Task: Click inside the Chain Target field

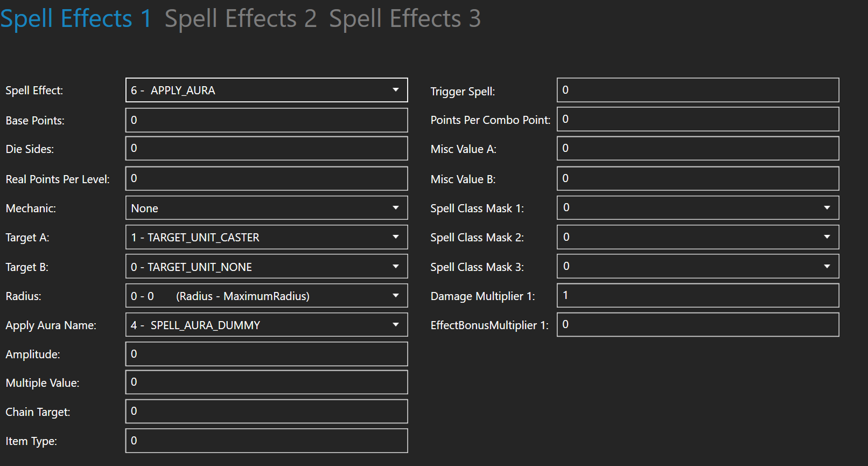Action: pos(267,411)
